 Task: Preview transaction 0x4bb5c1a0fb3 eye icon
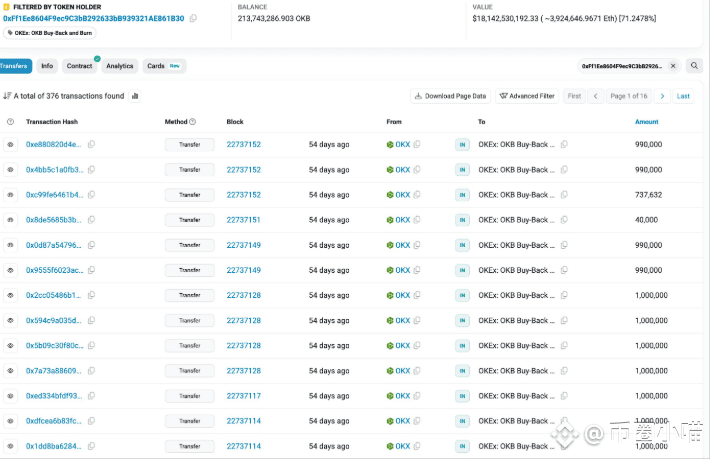click(10, 170)
